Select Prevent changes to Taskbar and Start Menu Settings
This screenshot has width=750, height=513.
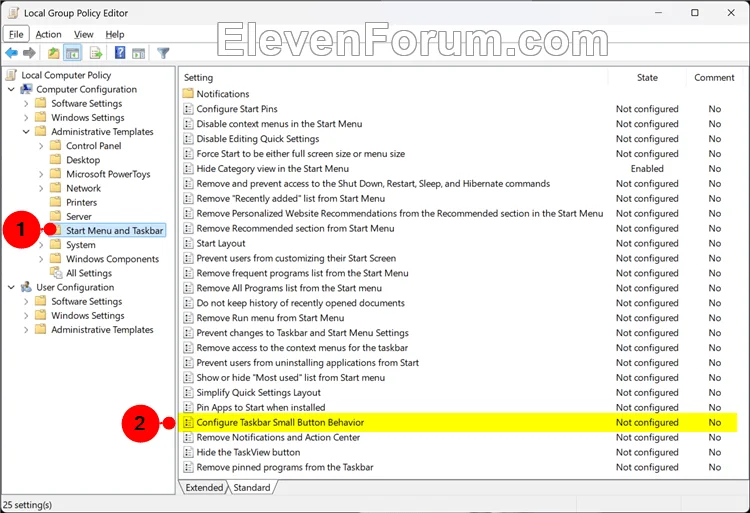click(x=303, y=333)
